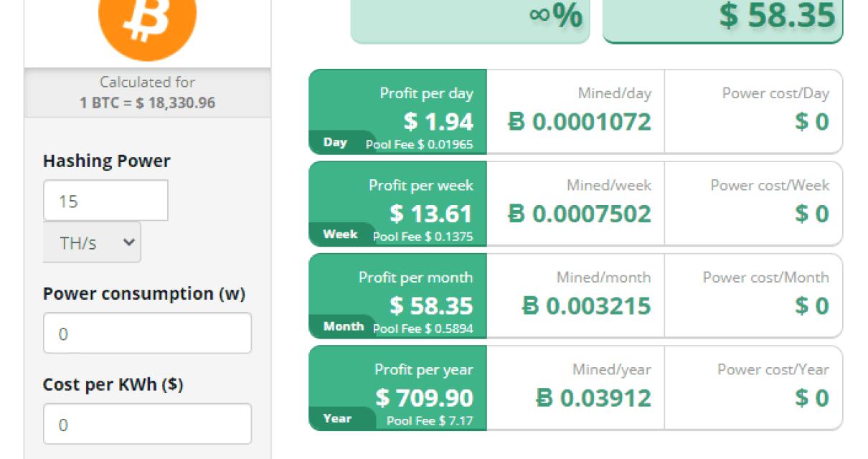Click the Profit per day green card
The height and width of the screenshot is (459, 868).
point(397,111)
